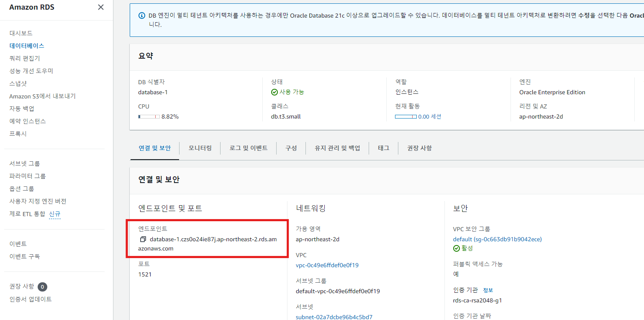This screenshot has width=644, height=320.
Task: Click the 신규 badge link
Action: [55, 214]
